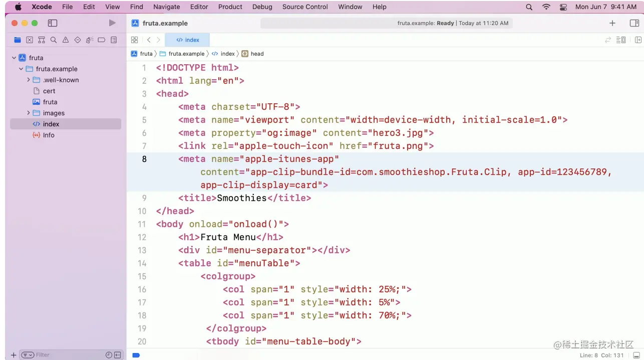Open related items grid menu
This screenshot has width=644, height=360.
coord(134,40)
